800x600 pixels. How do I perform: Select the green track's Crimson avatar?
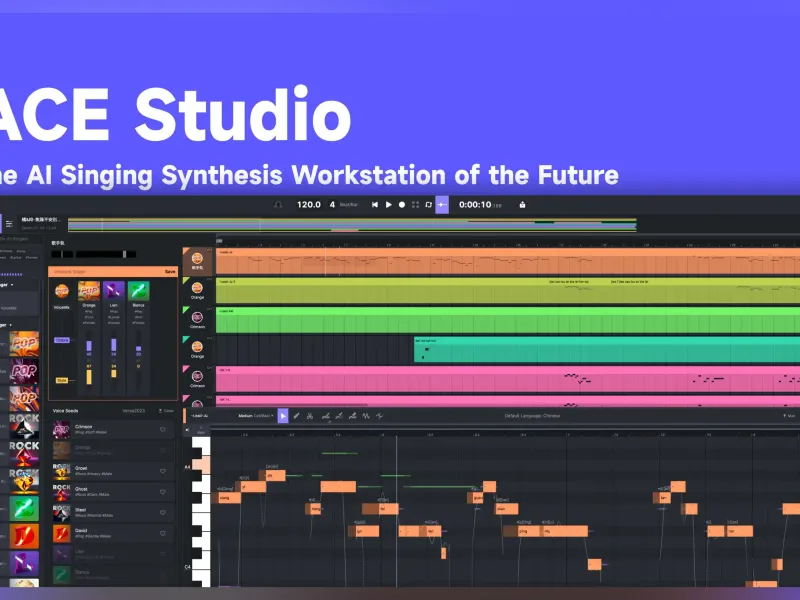click(x=197, y=318)
